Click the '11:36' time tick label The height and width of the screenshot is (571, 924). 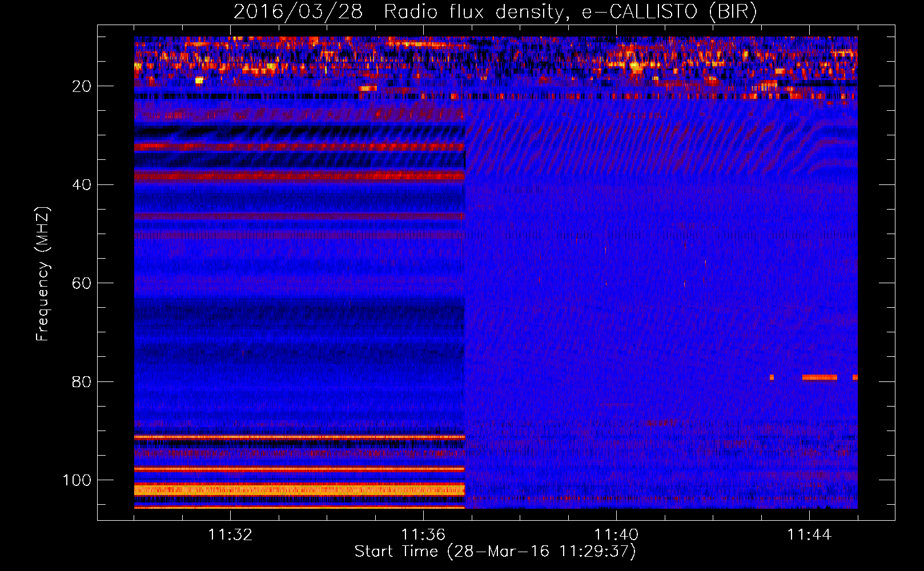[x=423, y=535]
